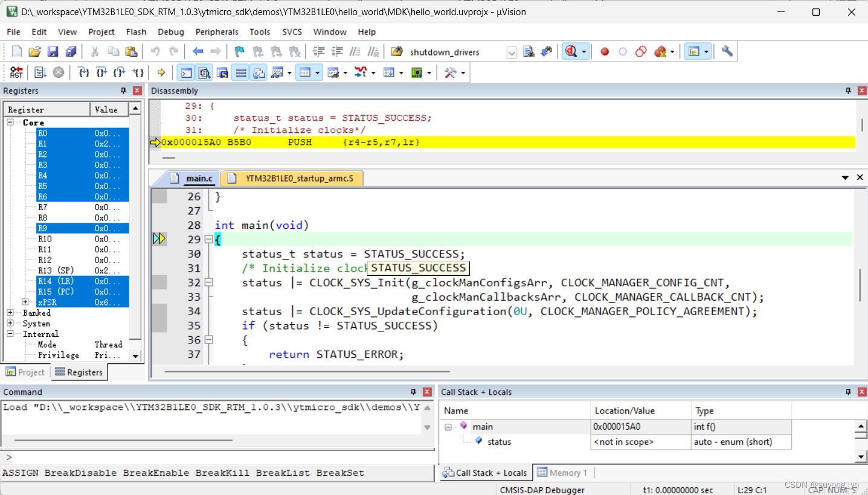The image size is (868, 495).
Task: Expand the Banked register group
Action: [11, 313]
